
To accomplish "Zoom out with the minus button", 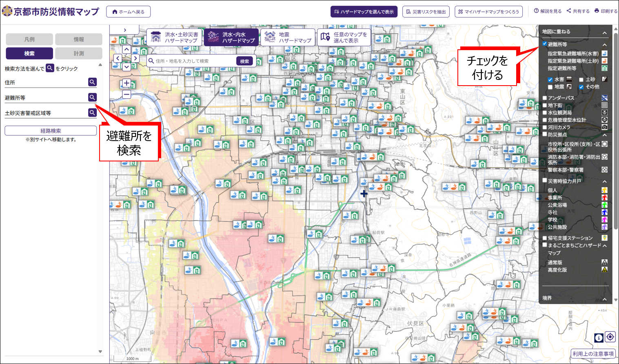I will point(126,95).
